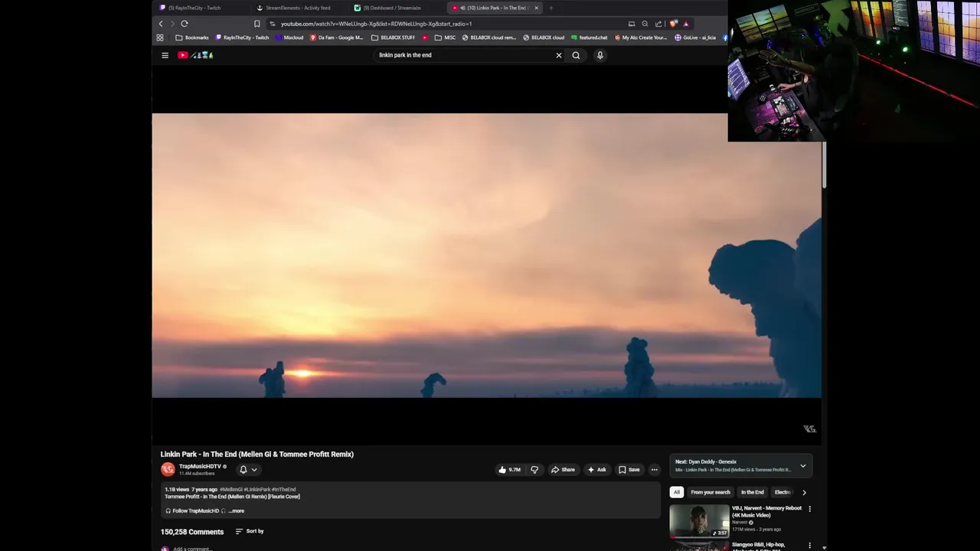Click the zoom magnifier icon in address bar
The width and height of the screenshot is (980, 551).
[645, 24]
